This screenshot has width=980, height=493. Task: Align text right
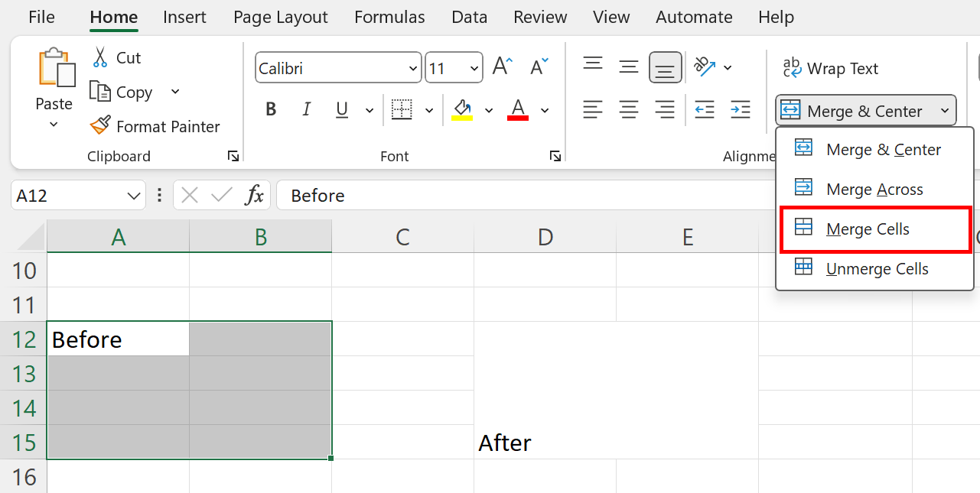pyautogui.click(x=665, y=110)
